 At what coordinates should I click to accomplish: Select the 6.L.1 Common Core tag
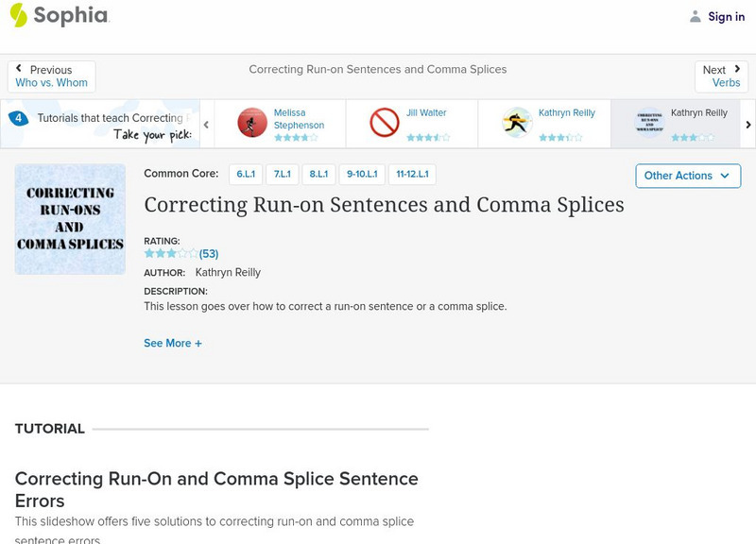246,175
